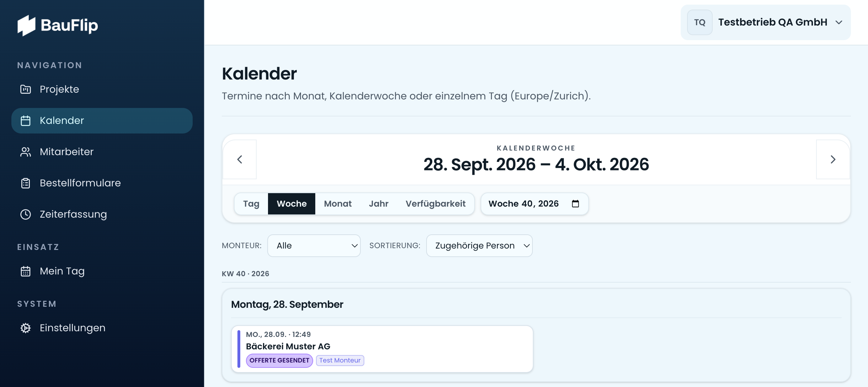Open the Sortierung dropdown
The image size is (868, 387).
click(x=479, y=246)
